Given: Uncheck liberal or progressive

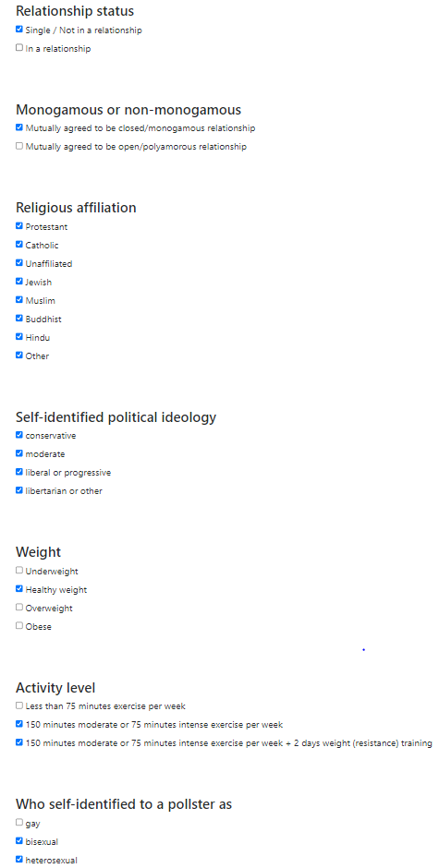Looking at the screenshot, I should (x=19, y=472).
